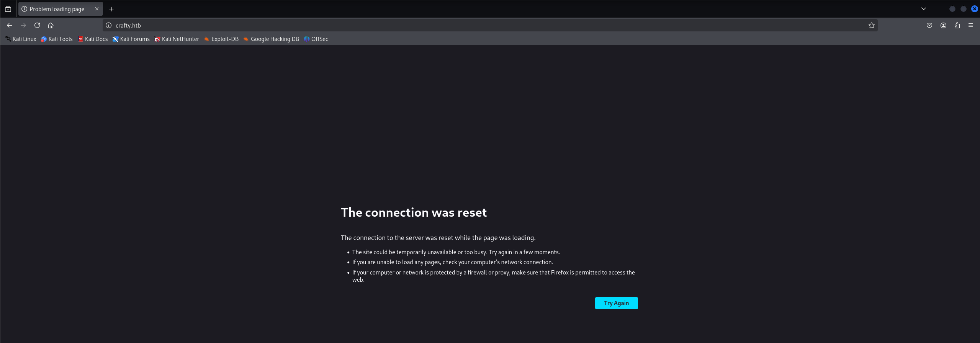Open the Google Hacking DB bookmark
The height and width of the screenshot is (343, 980).
click(271, 39)
